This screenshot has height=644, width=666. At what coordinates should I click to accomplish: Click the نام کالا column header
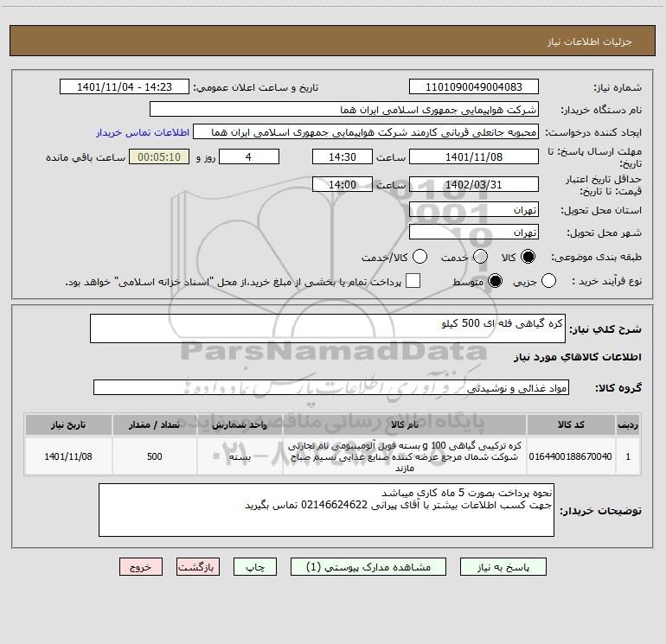click(405, 424)
